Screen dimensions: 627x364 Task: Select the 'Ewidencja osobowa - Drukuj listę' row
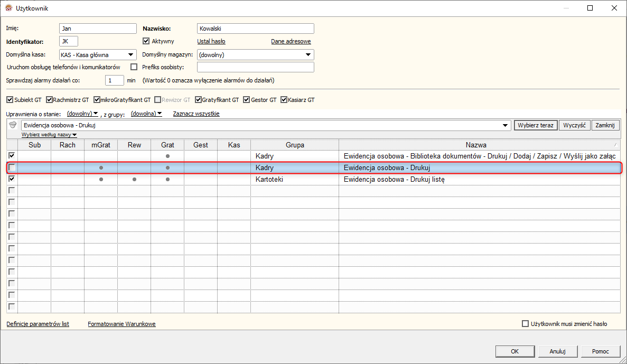point(314,179)
